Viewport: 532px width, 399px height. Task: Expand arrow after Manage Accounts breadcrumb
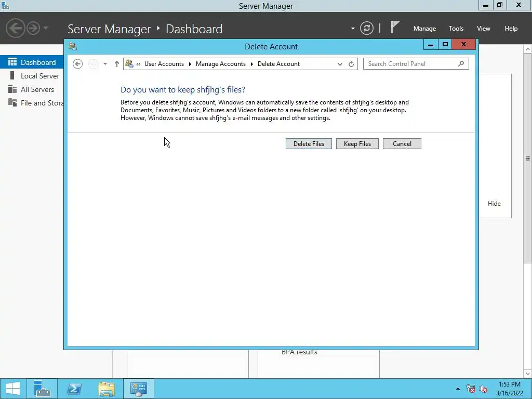coord(252,64)
